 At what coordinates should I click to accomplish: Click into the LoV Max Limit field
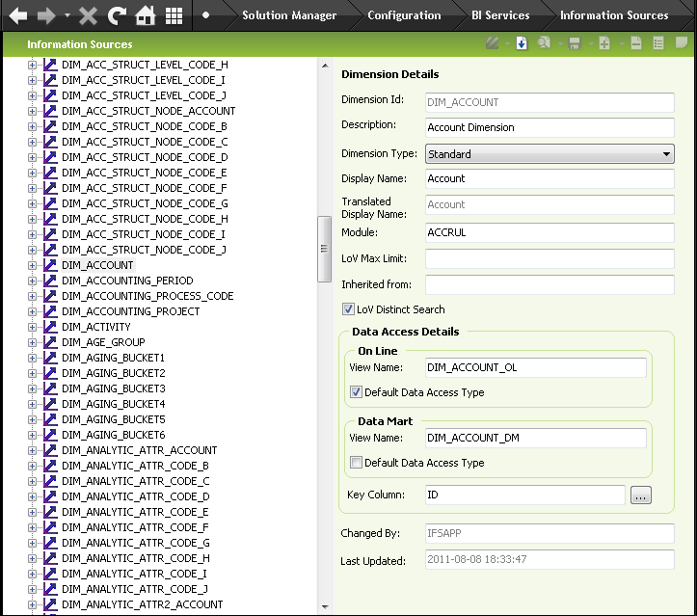tap(550, 258)
